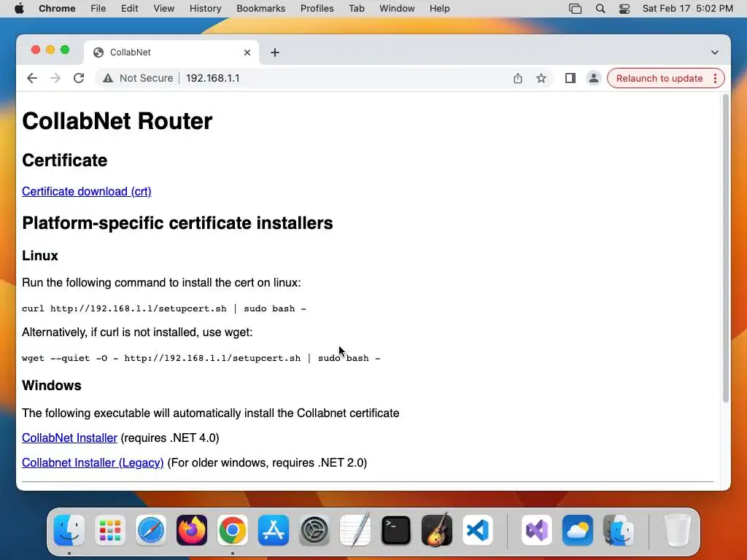Open Control Center in menu bar
This screenshot has width=747, height=560.
[624, 9]
